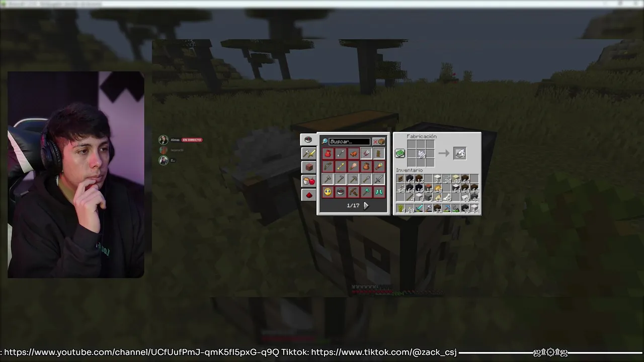Go to next recipe page arrow
Viewport: 644px width, 362px height.
tap(366, 206)
